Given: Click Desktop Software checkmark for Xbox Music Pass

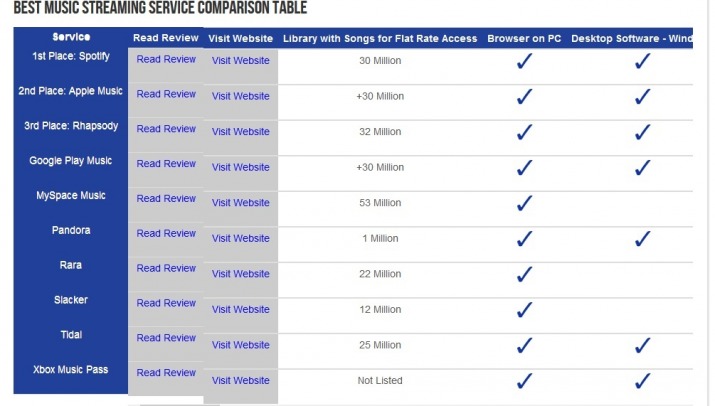Looking at the screenshot, I should pyautogui.click(x=642, y=381).
